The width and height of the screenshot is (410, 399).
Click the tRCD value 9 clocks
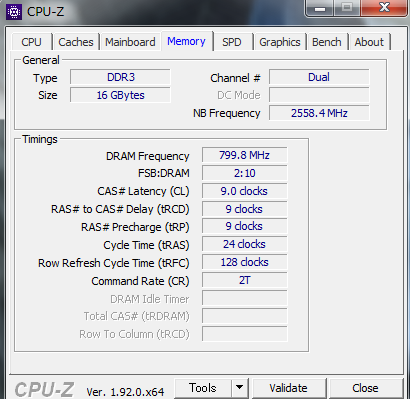[x=244, y=209]
